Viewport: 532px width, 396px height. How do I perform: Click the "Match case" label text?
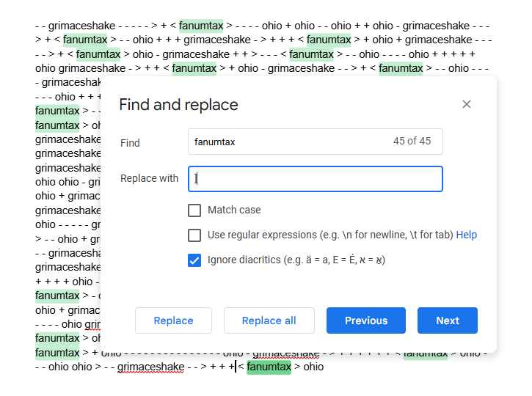coord(234,210)
